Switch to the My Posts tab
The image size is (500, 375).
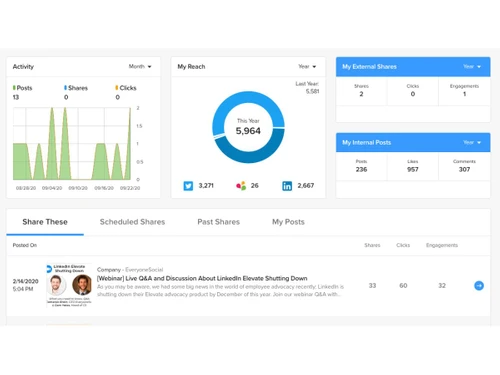coord(288,222)
